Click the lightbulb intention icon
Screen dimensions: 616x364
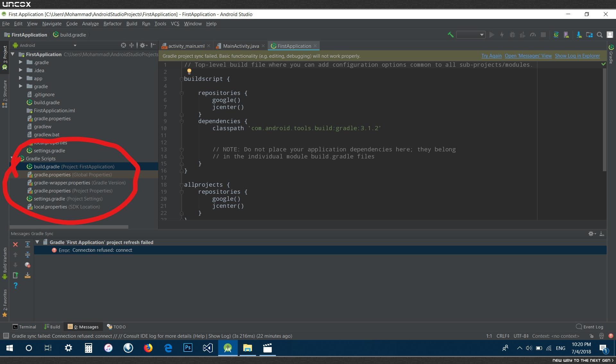[189, 71]
